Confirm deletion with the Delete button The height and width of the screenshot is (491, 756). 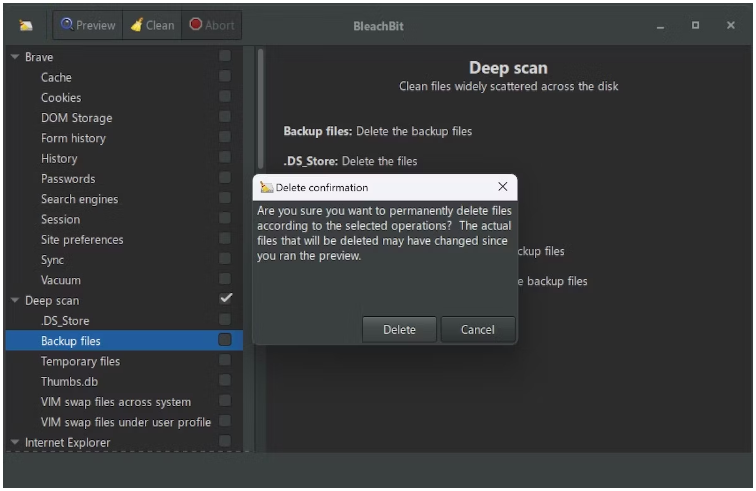[399, 329]
